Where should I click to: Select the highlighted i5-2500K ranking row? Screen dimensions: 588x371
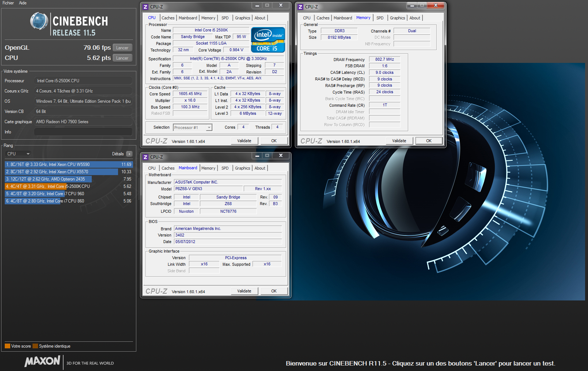(x=69, y=186)
